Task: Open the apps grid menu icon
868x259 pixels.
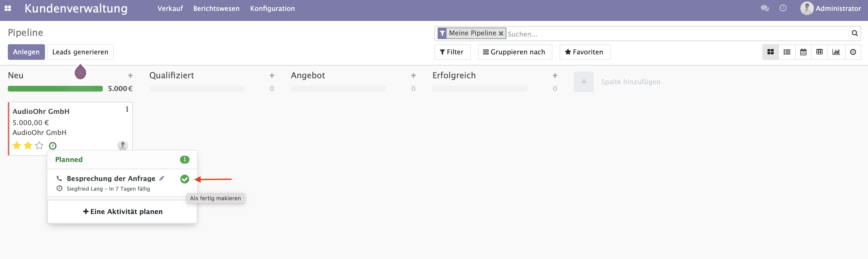Action: [8, 8]
